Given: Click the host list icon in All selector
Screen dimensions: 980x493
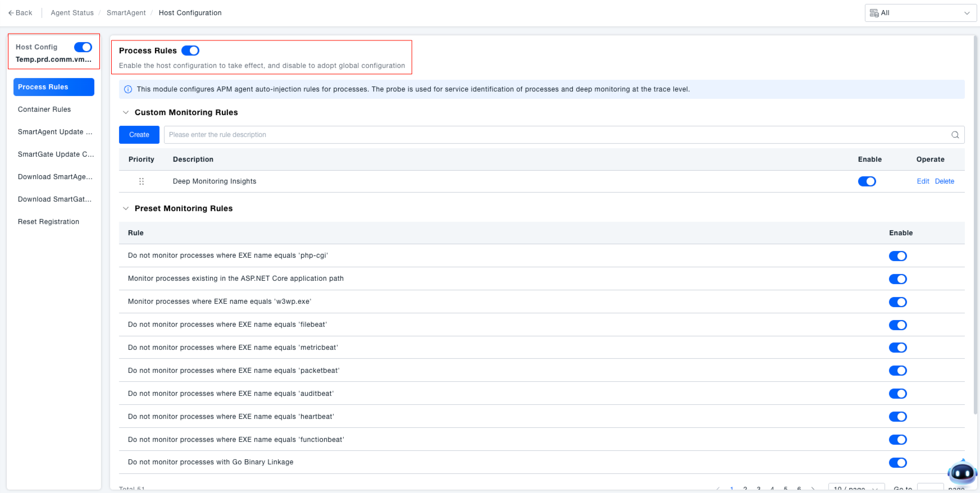Looking at the screenshot, I should coord(874,13).
